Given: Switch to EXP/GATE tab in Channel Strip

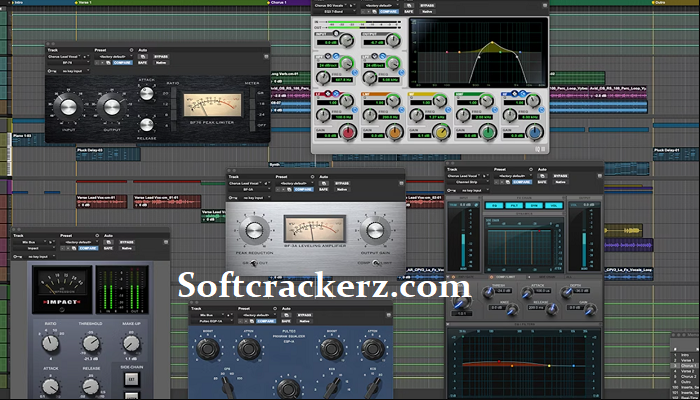Looking at the screenshot, I should pyautogui.click(x=467, y=277).
